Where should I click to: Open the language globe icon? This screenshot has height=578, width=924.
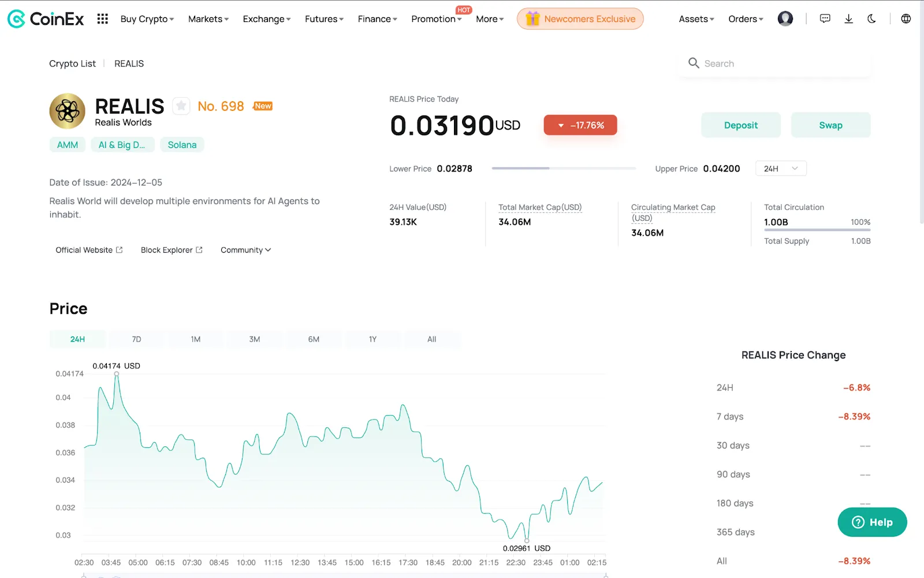click(x=906, y=19)
